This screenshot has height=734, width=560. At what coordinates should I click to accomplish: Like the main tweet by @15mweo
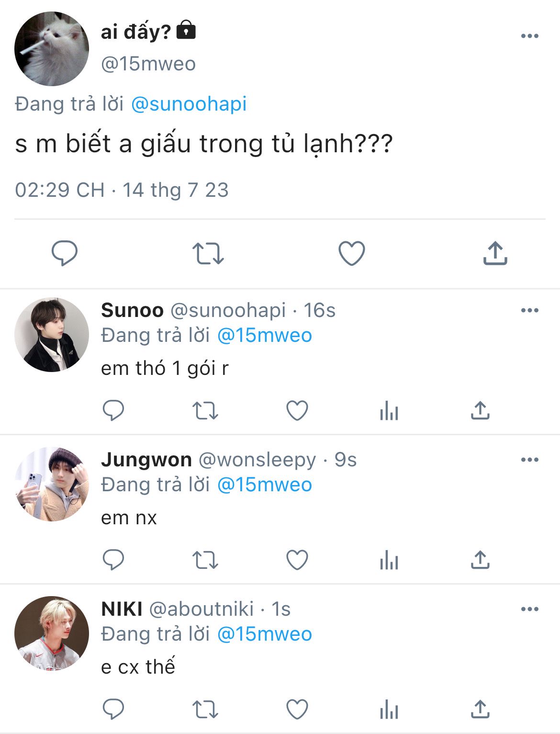(x=352, y=253)
